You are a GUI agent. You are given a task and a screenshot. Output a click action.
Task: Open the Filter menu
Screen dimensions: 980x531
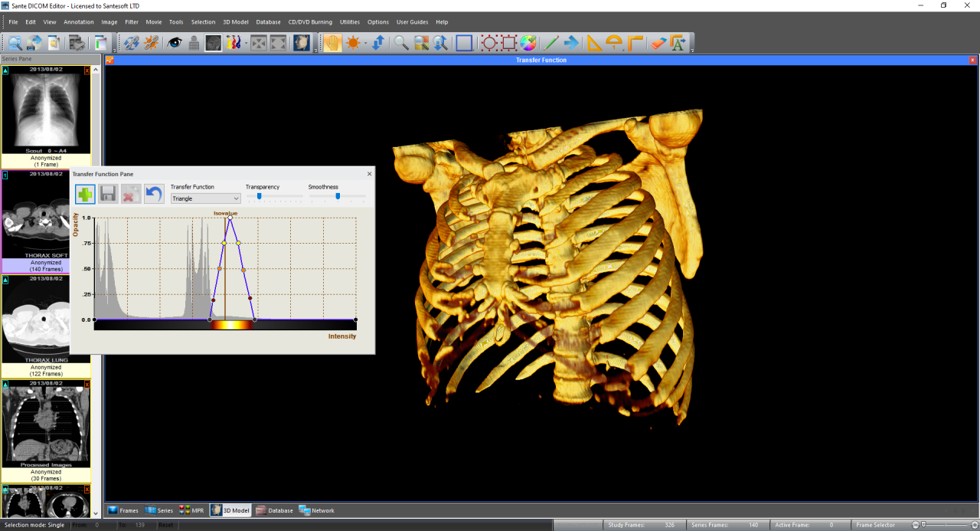132,22
